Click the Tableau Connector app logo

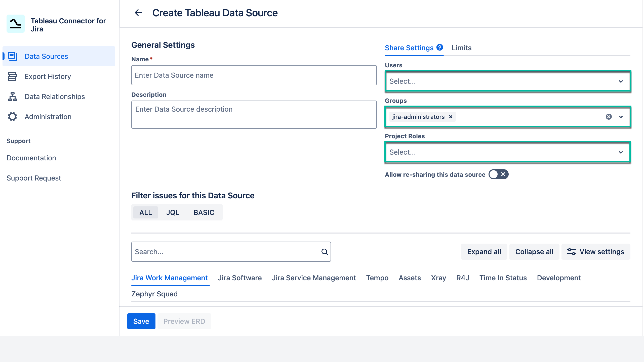[x=16, y=24]
